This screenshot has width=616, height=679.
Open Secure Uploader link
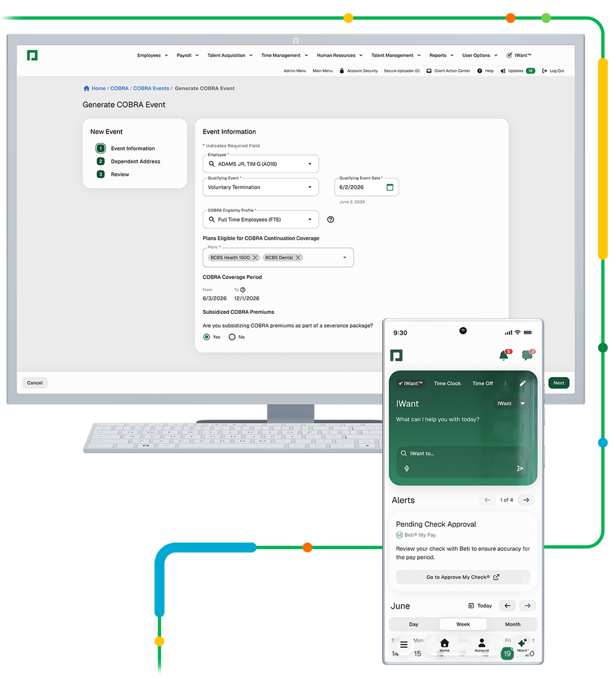point(402,71)
